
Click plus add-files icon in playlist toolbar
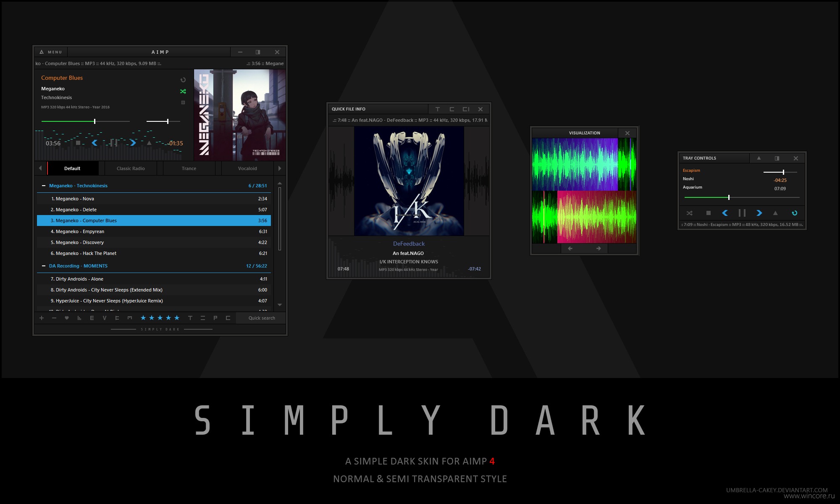pyautogui.click(x=42, y=318)
